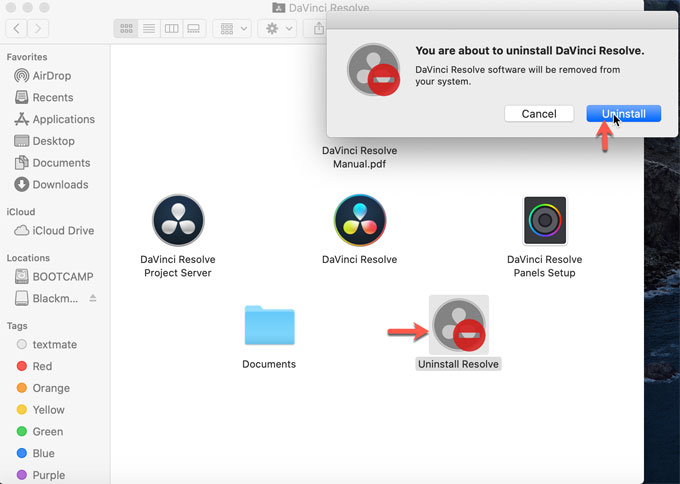Select the colorful DaVinci Resolve app icon
The image size is (680, 484).
click(360, 220)
